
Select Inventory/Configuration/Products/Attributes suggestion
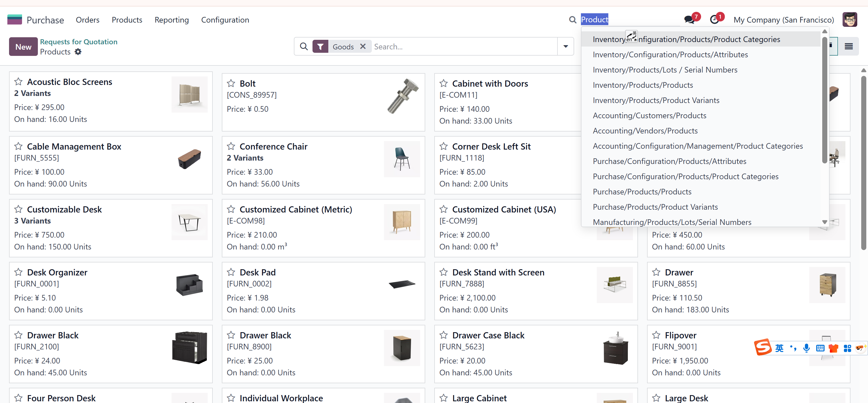pos(701,54)
